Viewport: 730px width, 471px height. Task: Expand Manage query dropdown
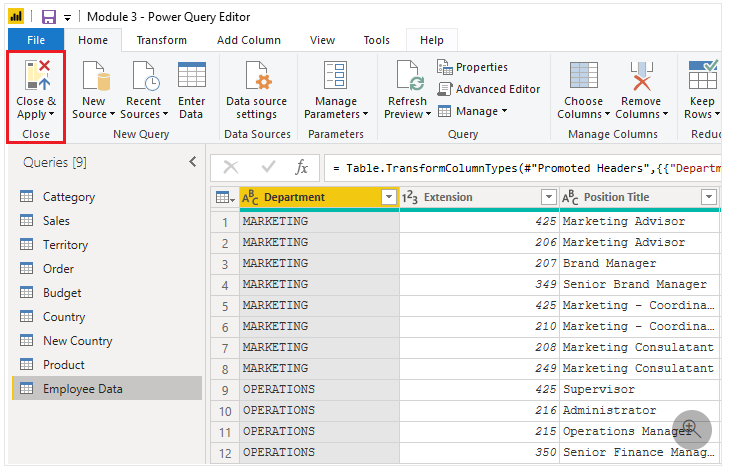tap(504, 111)
